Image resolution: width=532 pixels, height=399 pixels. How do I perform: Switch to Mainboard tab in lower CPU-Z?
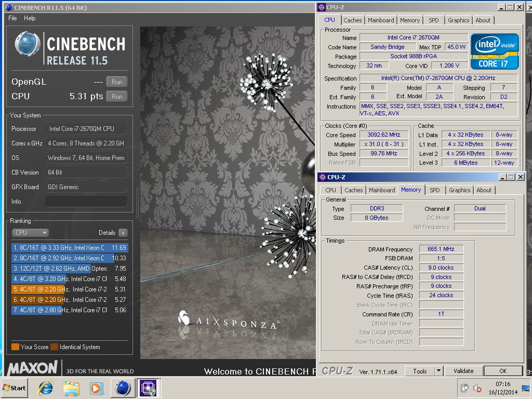click(x=382, y=190)
